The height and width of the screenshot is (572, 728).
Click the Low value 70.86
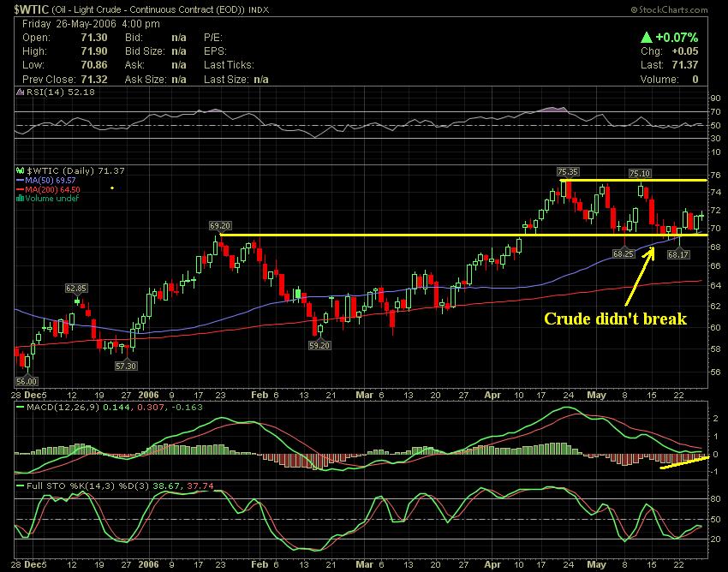click(x=94, y=65)
